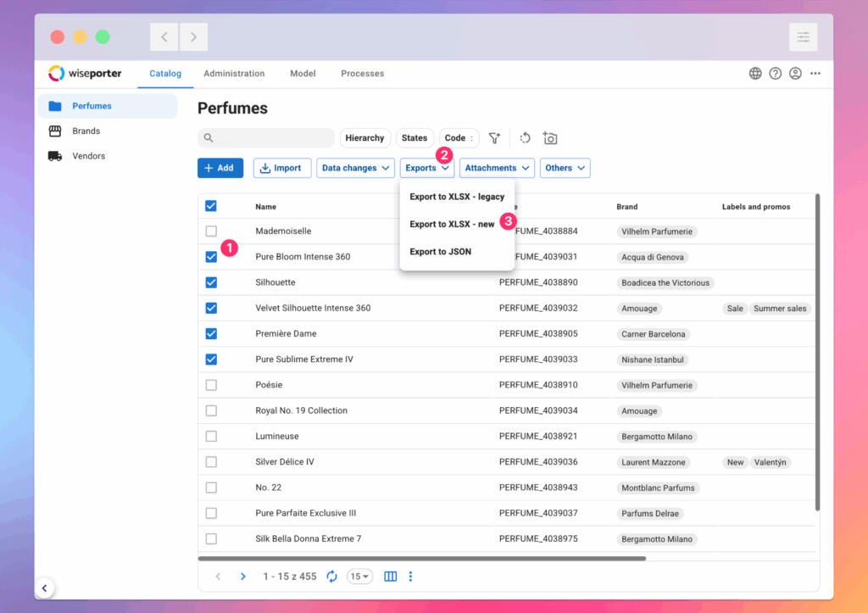
Task: Go to next table page
Action: point(242,577)
